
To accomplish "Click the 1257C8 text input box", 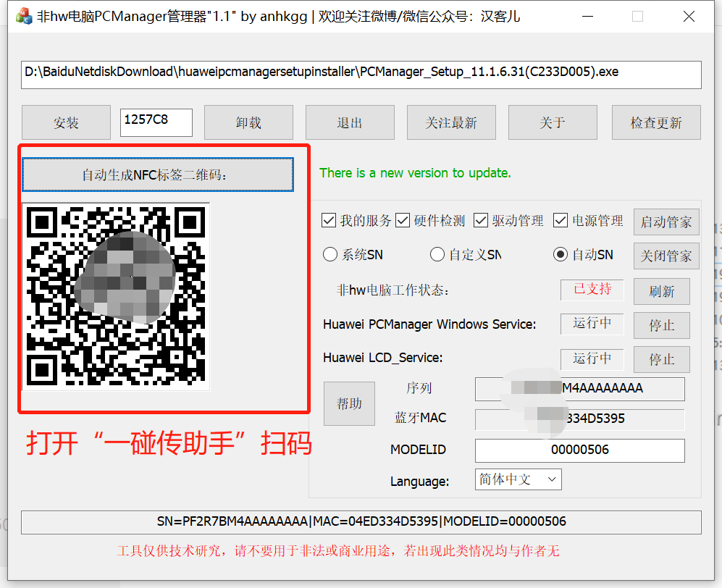I will [x=156, y=122].
